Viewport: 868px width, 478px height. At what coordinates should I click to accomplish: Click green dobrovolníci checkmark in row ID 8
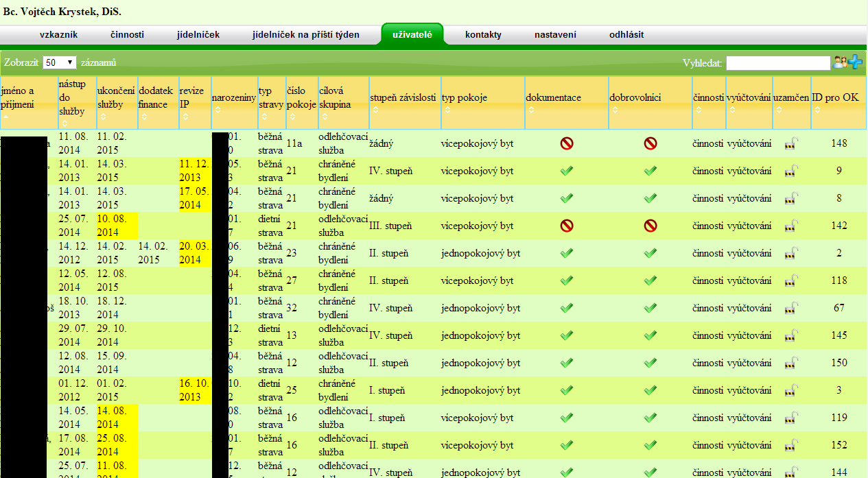pos(650,198)
